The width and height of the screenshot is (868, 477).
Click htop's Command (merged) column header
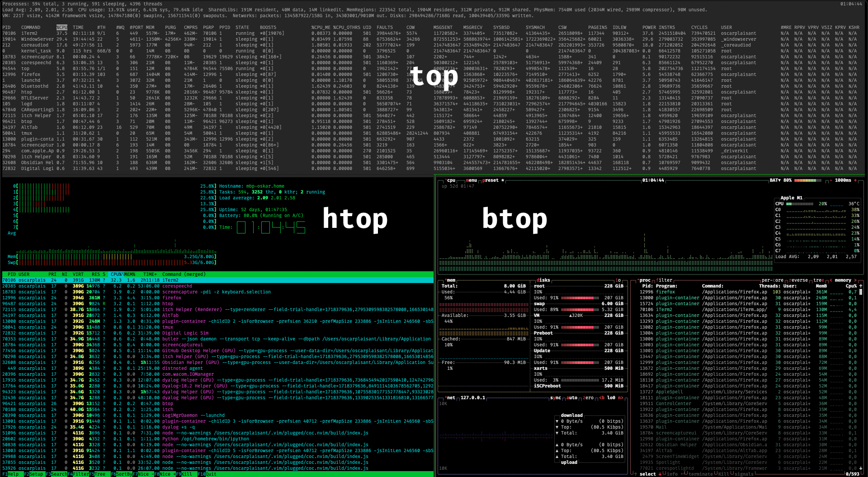(x=184, y=274)
